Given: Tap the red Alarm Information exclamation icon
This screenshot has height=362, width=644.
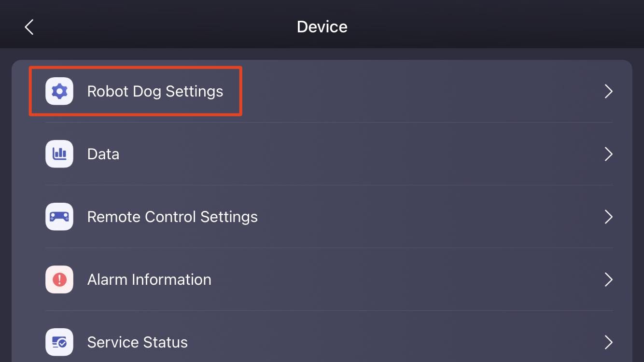Looking at the screenshot, I should [59, 279].
